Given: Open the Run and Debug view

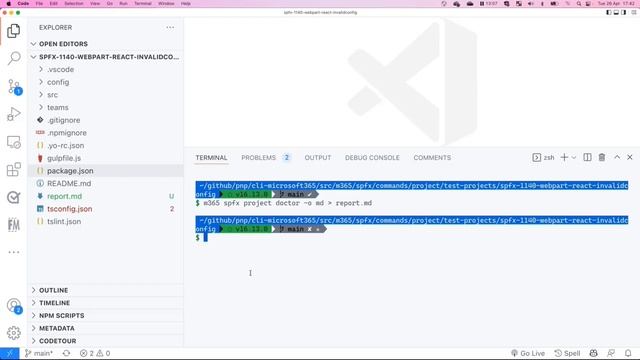Looking at the screenshot, I should click(13, 114).
